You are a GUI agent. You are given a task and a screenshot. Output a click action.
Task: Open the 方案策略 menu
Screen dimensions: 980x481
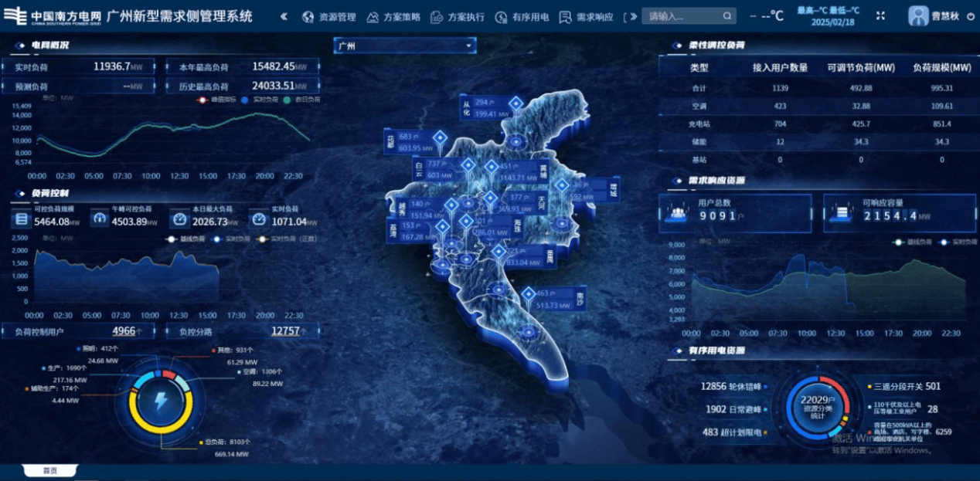394,17
